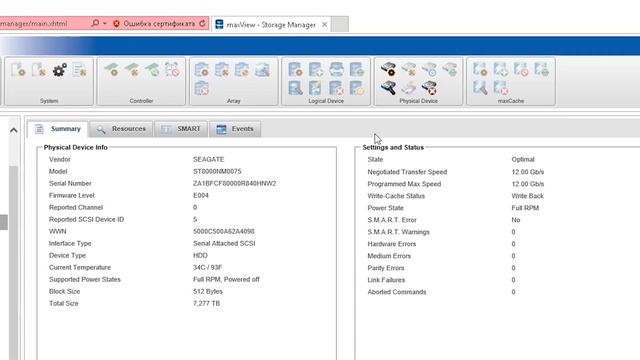Viewport: 640px width, 360px height.
Task: Click greyed drive with clock badge in Physical Device group
Action: point(429,70)
